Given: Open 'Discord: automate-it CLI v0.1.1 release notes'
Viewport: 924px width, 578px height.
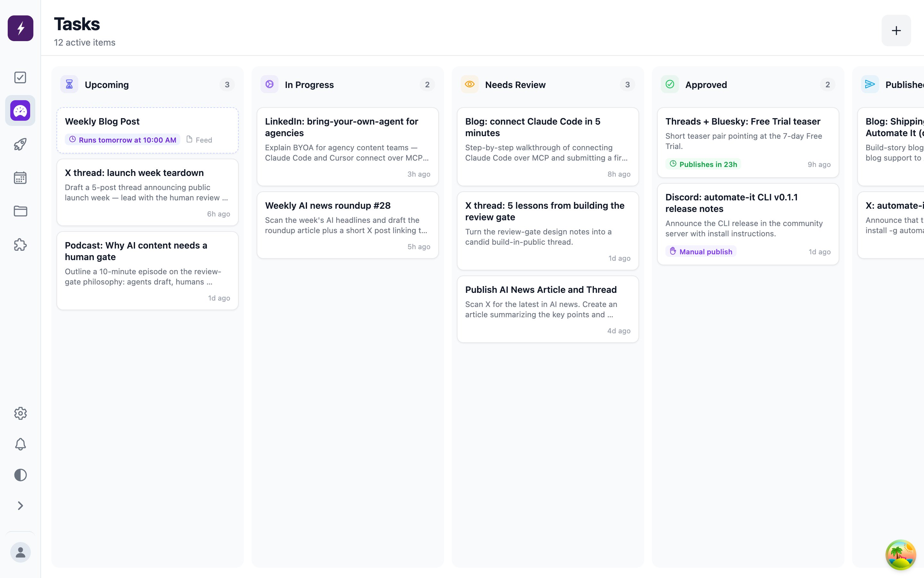Looking at the screenshot, I should [x=748, y=224].
